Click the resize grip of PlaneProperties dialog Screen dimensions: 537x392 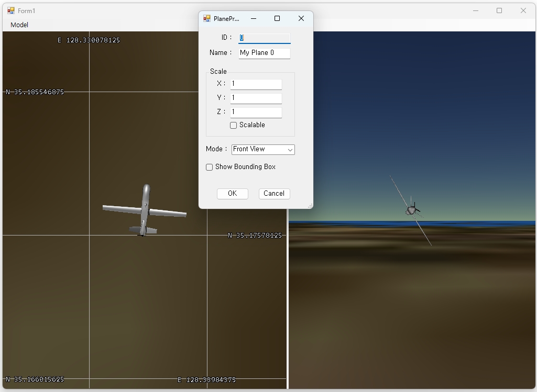click(x=310, y=206)
